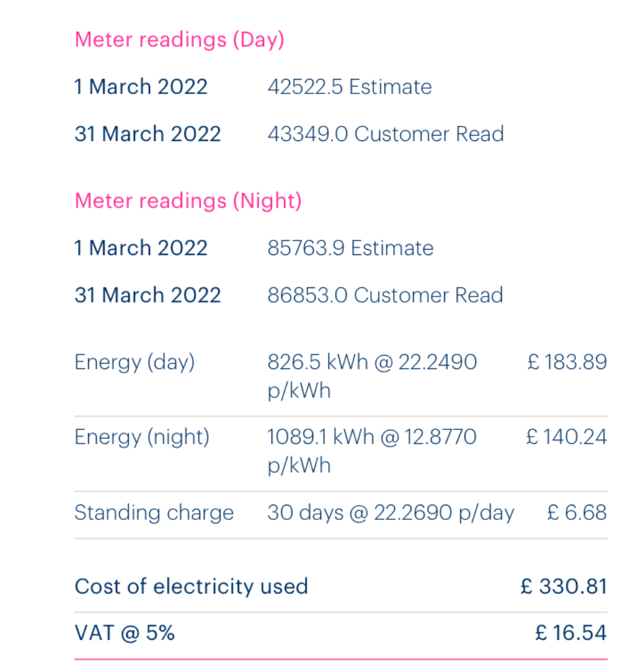The height and width of the screenshot is (663, 644).
Task: Click the Meter readings (Day) heading
Action: pyautogui.click(x=179, y=40)
